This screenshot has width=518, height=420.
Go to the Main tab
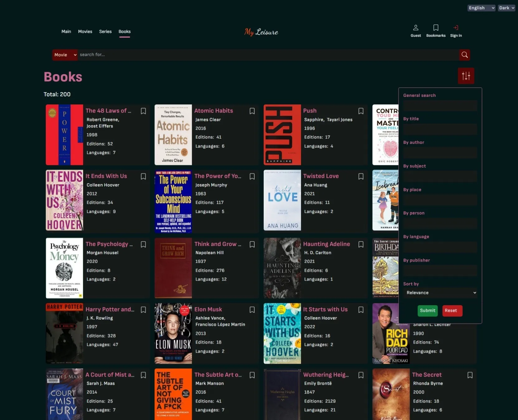[66, 31]
